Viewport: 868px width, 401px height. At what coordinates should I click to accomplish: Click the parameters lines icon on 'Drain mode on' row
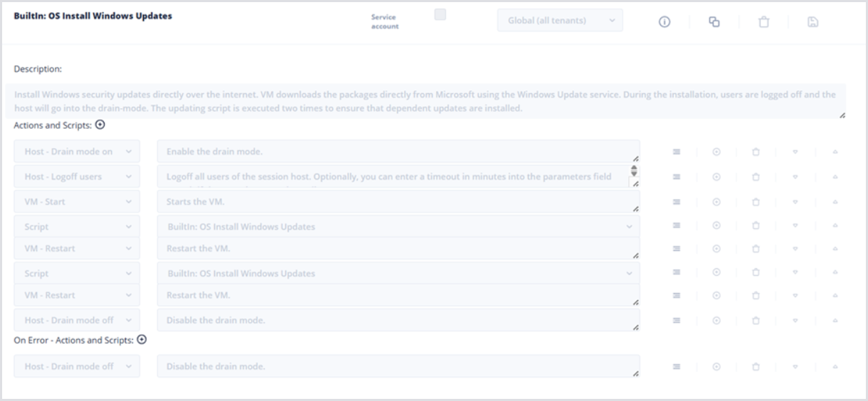[677, 151]
